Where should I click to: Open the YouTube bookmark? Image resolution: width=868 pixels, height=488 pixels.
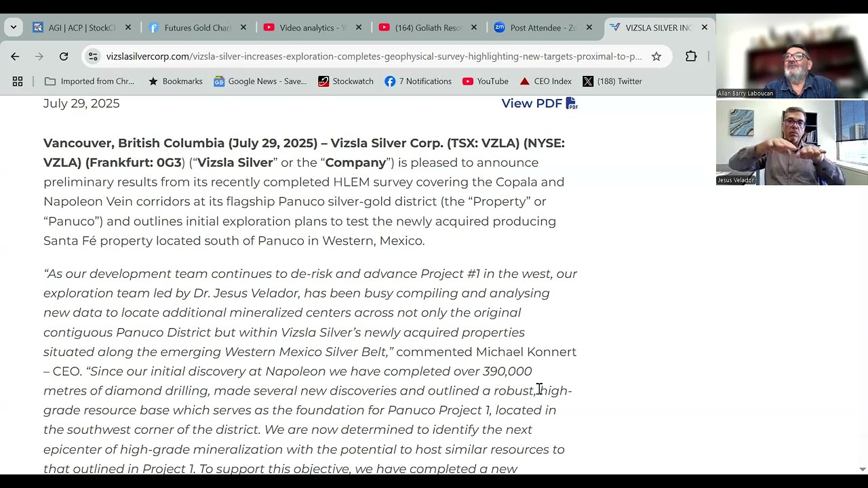pos(486,81)
